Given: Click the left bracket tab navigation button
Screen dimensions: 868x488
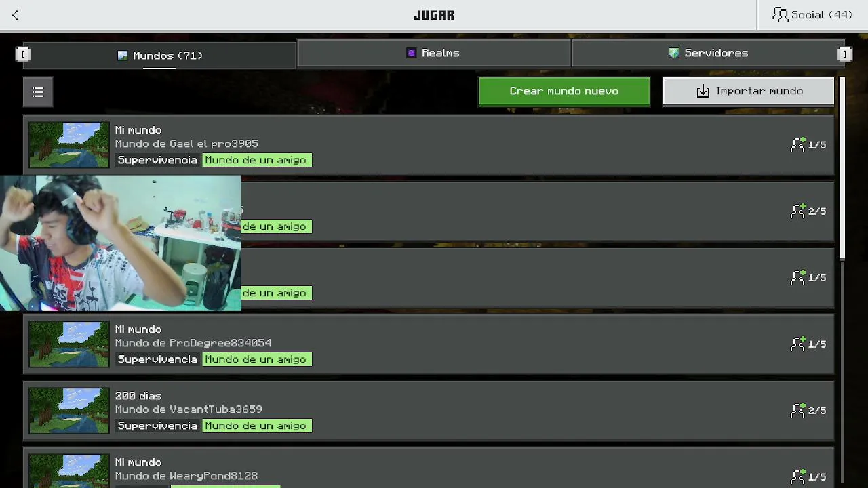Looking at the screenshot, I should 22,54.
